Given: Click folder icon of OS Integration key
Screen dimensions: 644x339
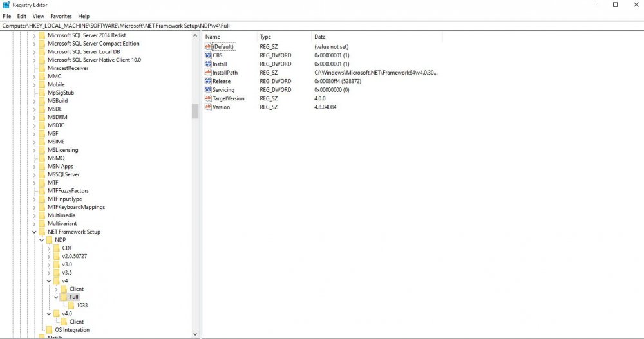Looking at the screenshot, I should [50, 330].
